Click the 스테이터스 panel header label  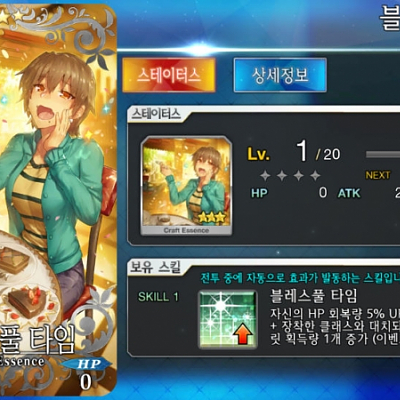(x=156, y=114)
